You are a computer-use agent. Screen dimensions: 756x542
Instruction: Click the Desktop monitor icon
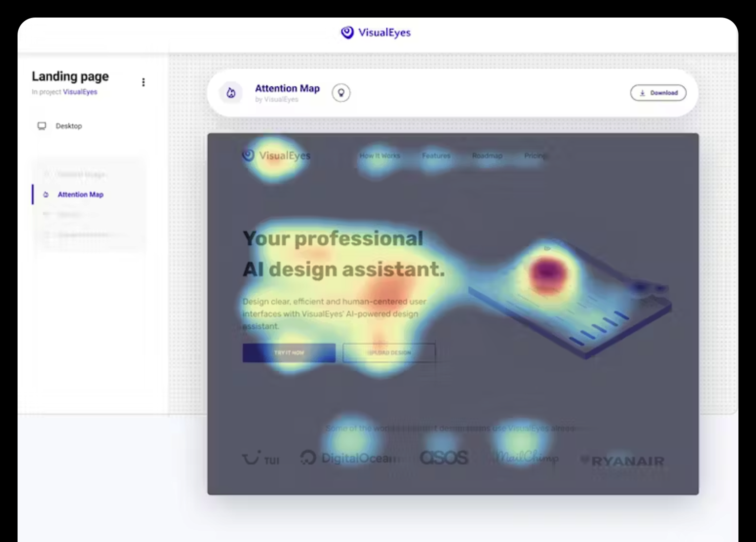point(42,126)
